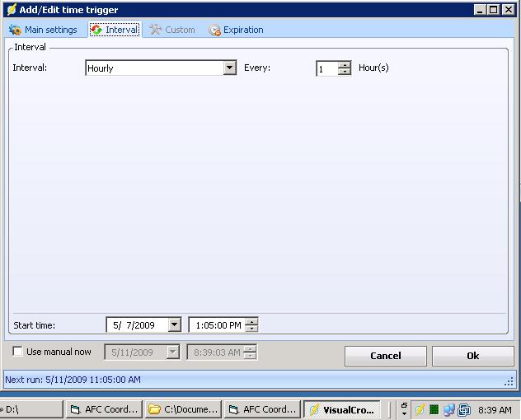
Task: Click the Expiration tab's clock icon
Action: 214,30
